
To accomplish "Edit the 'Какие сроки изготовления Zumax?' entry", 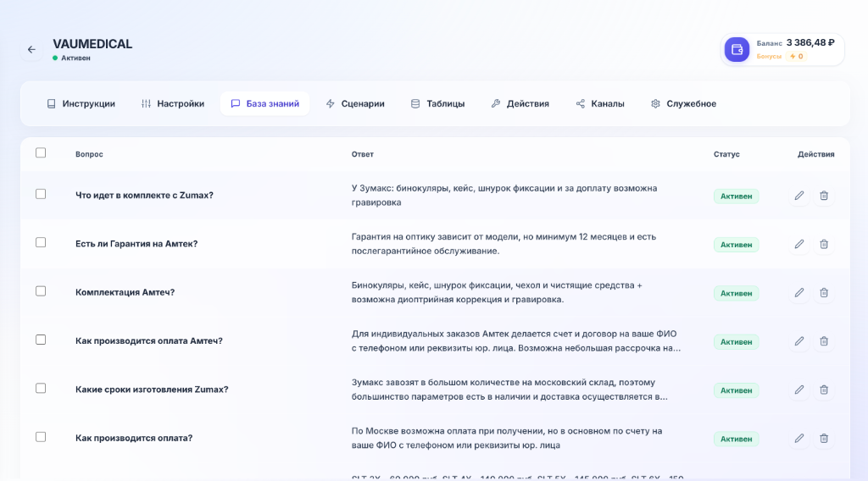I will pos(799,390).
